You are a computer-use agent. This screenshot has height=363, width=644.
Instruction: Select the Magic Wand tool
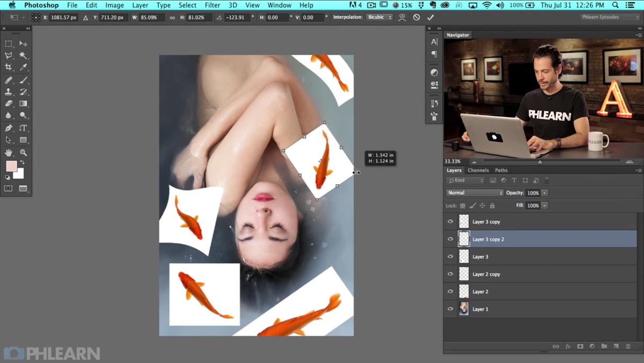23,55
